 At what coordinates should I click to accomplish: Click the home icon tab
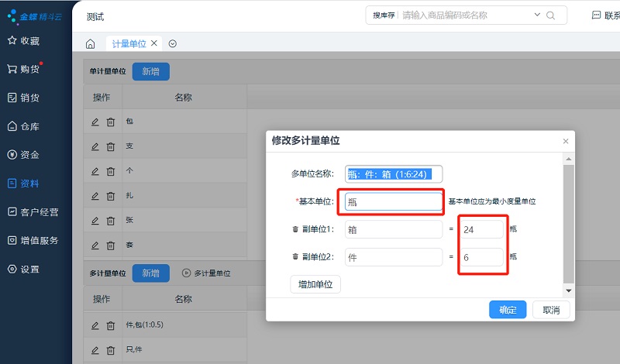[91, 44]
